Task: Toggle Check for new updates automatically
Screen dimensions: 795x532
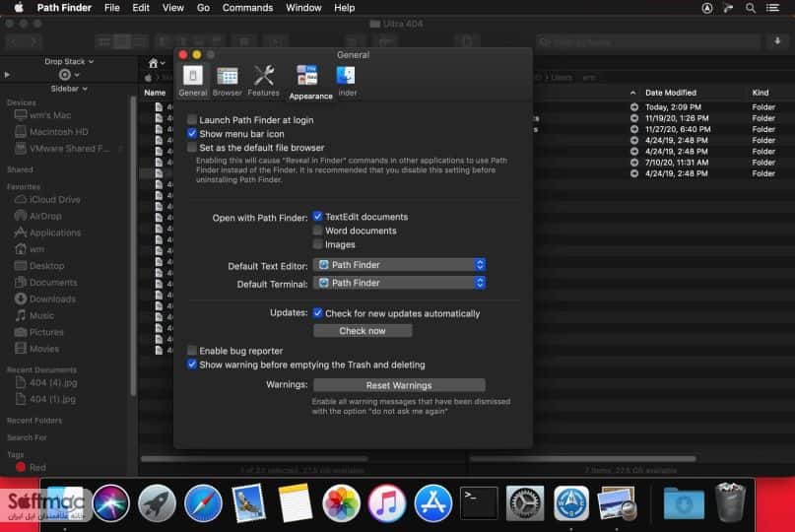Action: coord(317,313)
